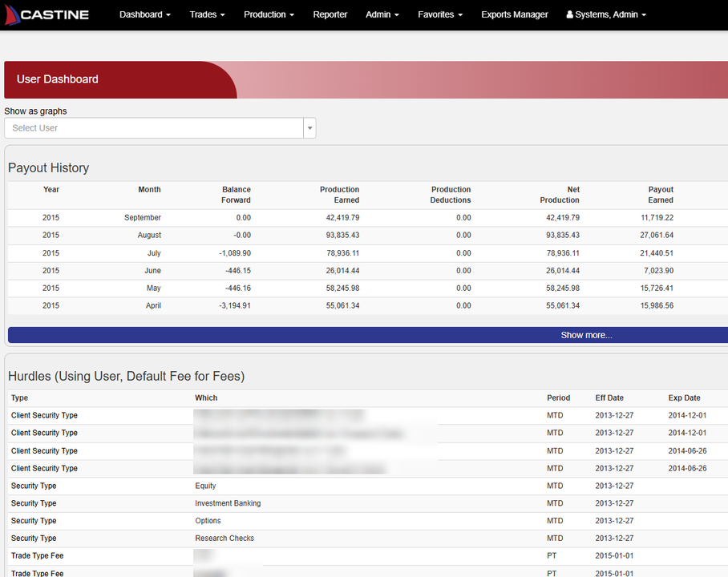Viewport: 728px width, 577px height.
Task: Click April balance forward -3,194.91
Action: 235,306
